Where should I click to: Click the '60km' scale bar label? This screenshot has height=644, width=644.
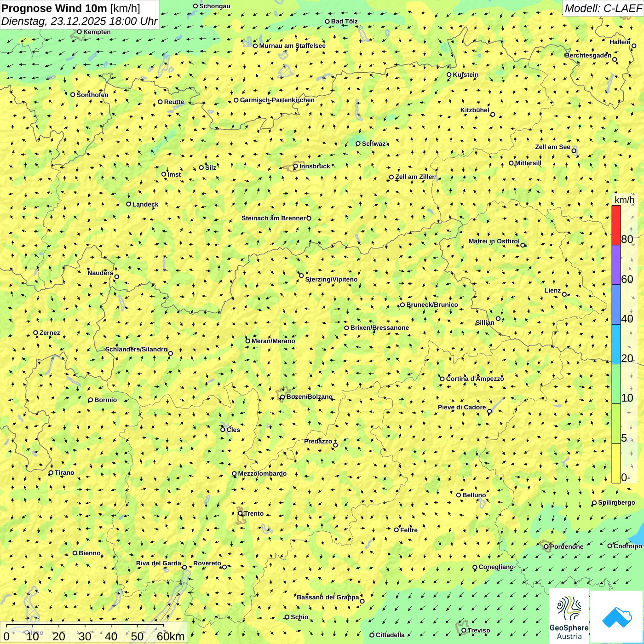click(171, 636)
